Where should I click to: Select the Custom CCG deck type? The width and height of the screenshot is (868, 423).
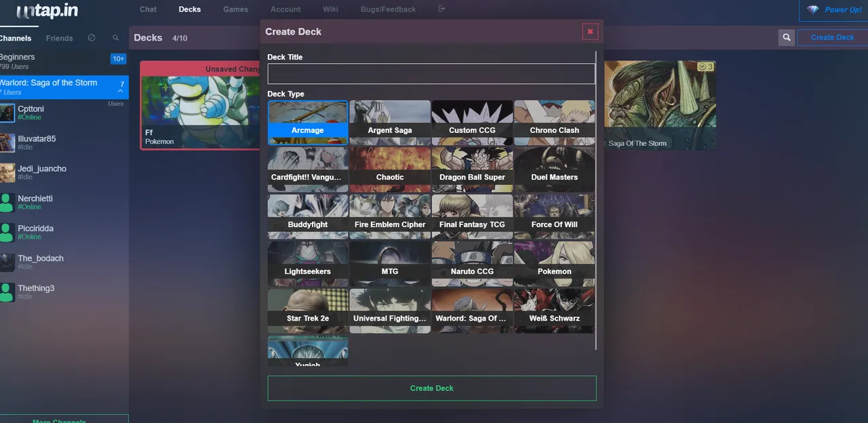[x=472, y=123]
